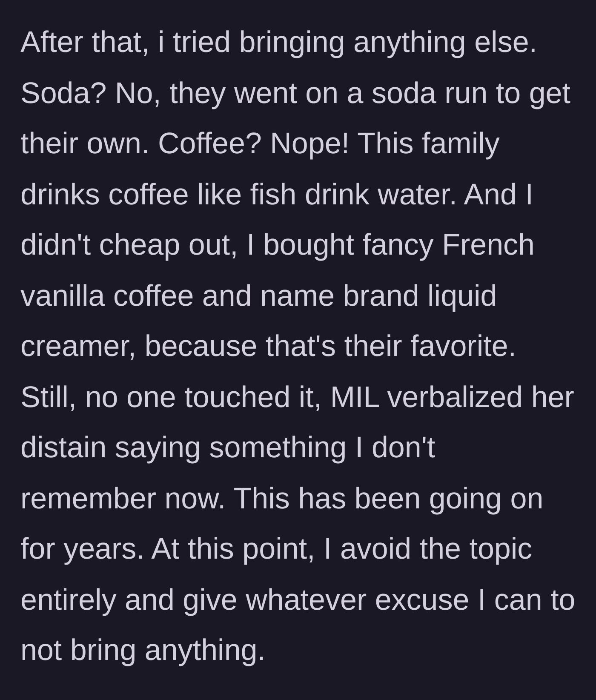This screenshot has height=700, width=596.
Task: Click the abbreviation "MIL"
Action: [355, 397]
